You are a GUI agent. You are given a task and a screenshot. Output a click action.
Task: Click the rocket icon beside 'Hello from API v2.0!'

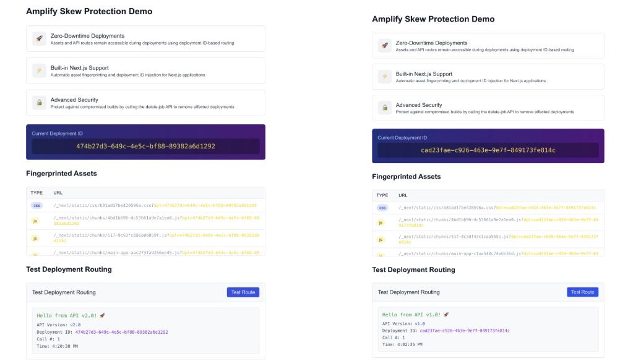point(103,315)
